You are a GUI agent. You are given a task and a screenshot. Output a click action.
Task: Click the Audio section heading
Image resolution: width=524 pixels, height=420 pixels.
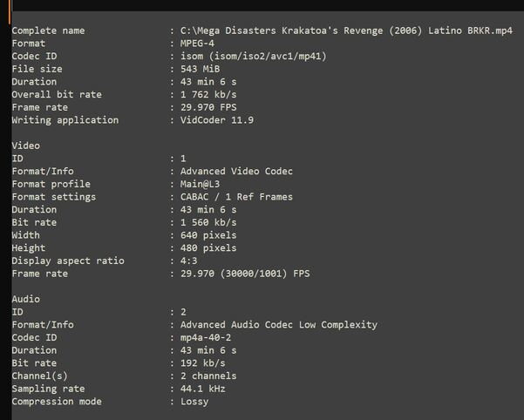pyautogui.click(x=26, y=299)
